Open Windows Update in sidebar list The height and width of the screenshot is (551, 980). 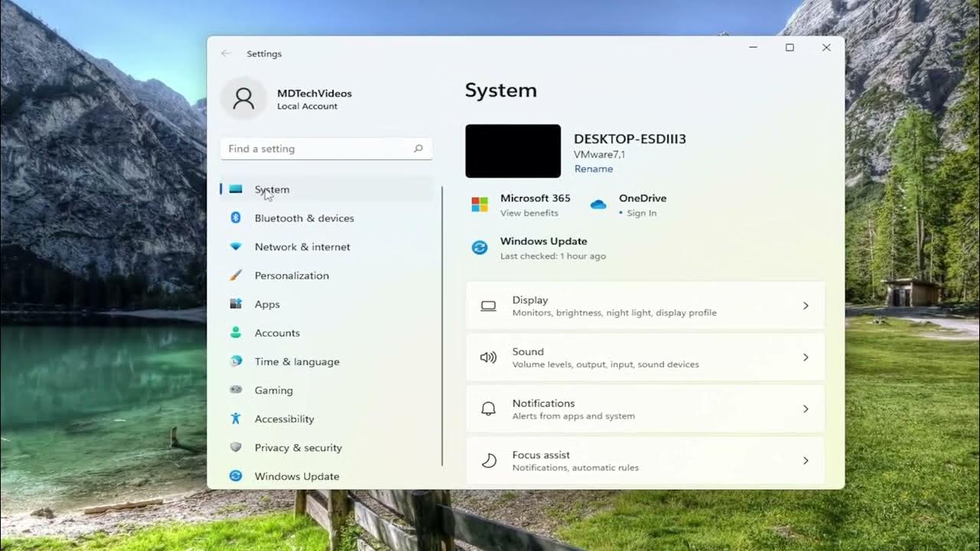[327, 476]
